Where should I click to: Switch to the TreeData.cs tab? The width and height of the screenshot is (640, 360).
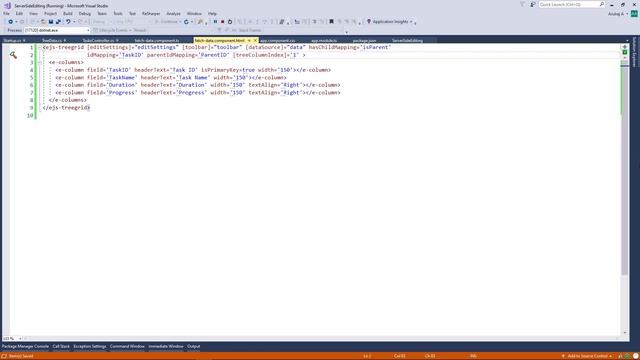52,40
